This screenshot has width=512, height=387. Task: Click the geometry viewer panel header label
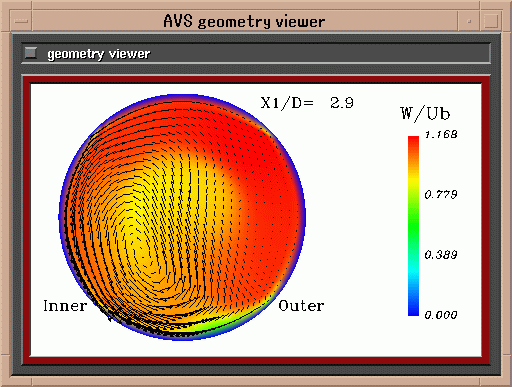click(x=98, y=54)
